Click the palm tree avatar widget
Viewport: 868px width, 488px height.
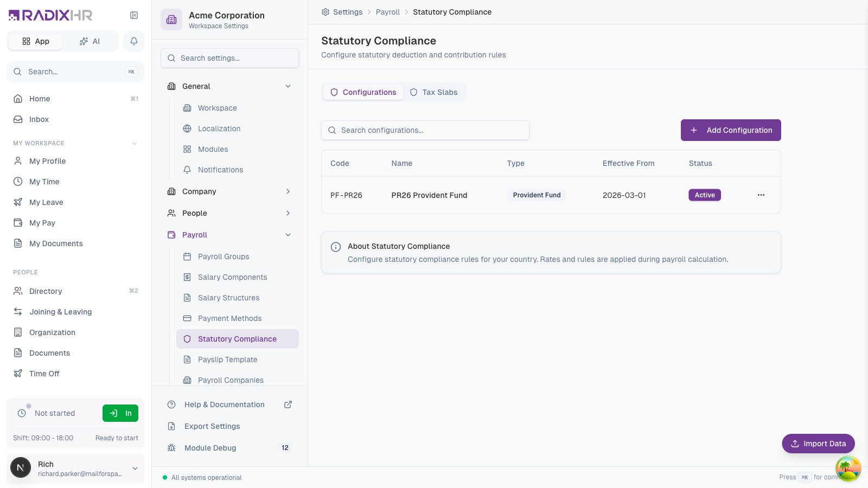(848, 468)
